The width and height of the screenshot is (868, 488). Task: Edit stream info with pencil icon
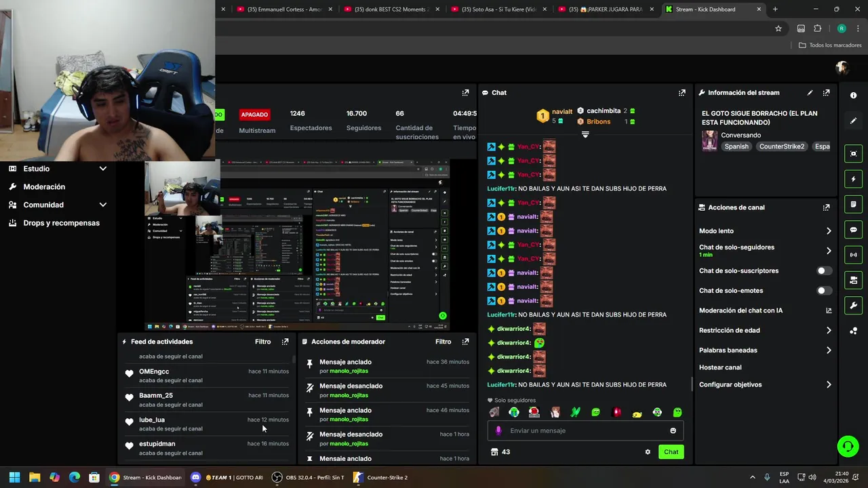[x=810, y=93]
